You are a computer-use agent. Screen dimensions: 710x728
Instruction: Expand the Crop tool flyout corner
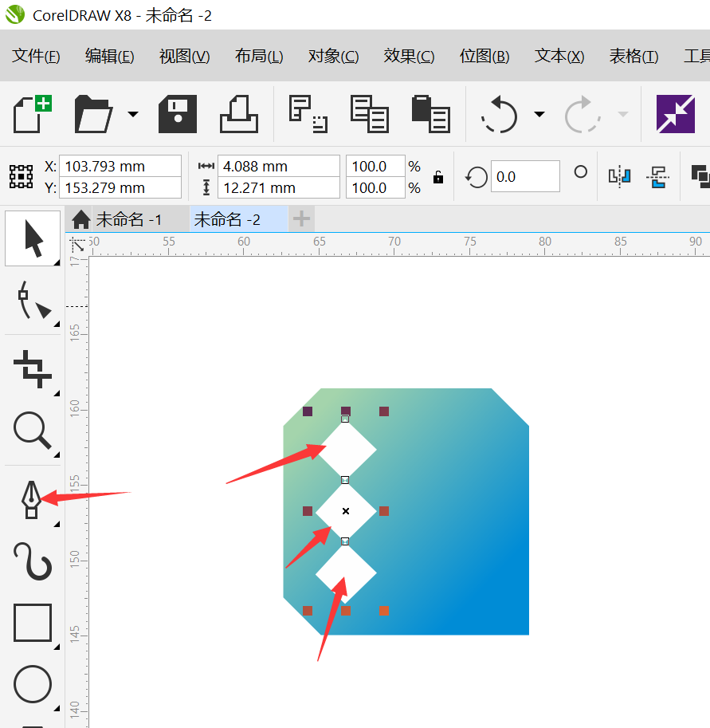57,393
